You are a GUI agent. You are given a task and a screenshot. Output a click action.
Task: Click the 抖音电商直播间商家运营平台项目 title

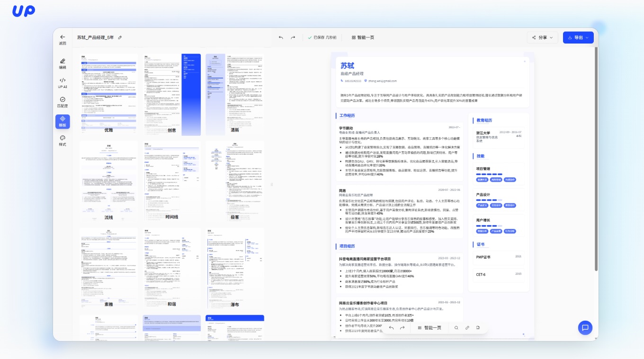[365, 259]
